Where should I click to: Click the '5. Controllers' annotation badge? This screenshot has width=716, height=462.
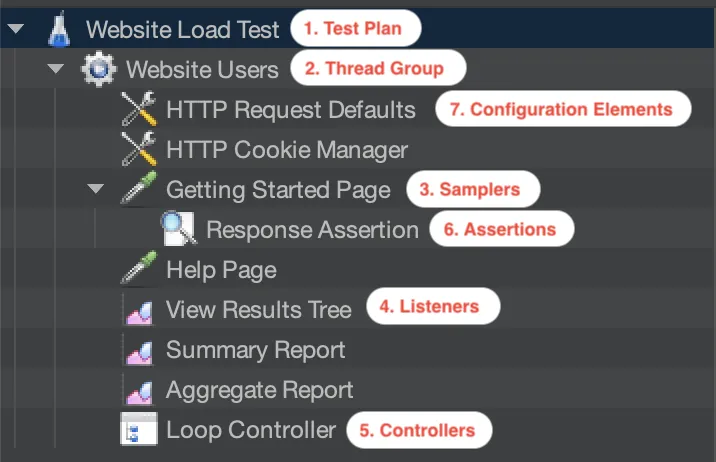(418, 431)
